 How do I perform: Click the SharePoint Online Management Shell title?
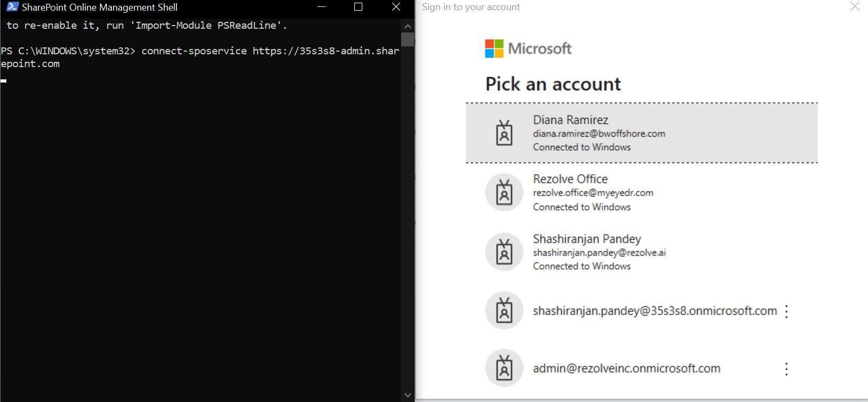click(100, 7)
